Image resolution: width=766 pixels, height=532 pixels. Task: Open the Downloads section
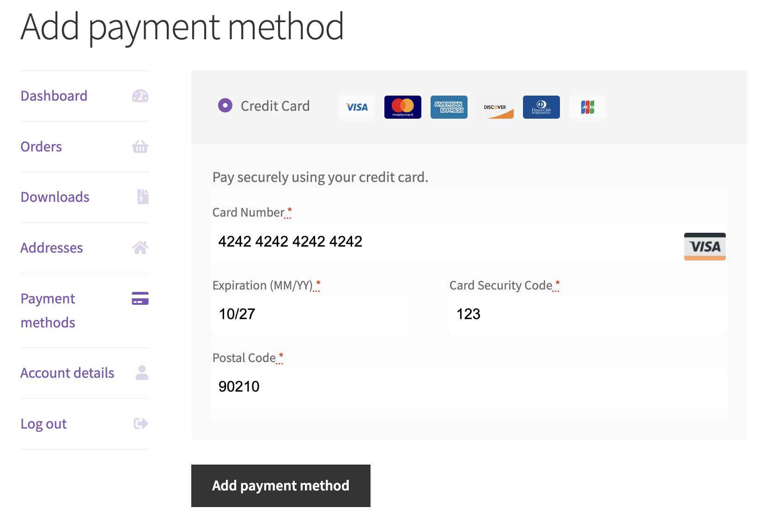coord(55,197)
